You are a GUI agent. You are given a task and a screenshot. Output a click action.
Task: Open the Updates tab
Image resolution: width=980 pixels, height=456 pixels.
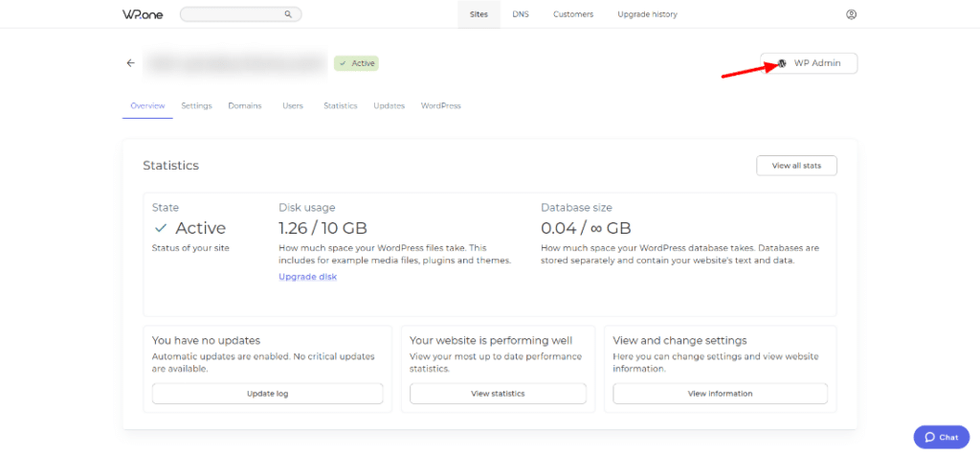point(389,105)
